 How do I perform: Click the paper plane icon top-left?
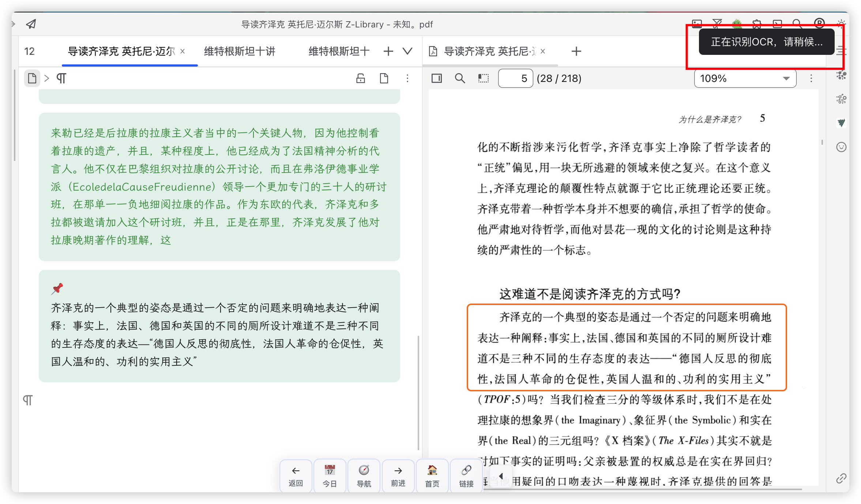(31, 24)
